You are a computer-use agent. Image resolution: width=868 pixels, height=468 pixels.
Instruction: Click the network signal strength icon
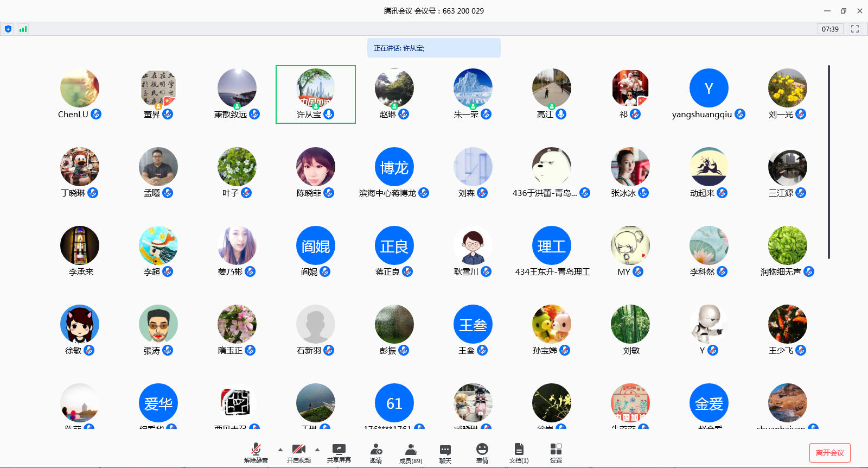[23, 29]
